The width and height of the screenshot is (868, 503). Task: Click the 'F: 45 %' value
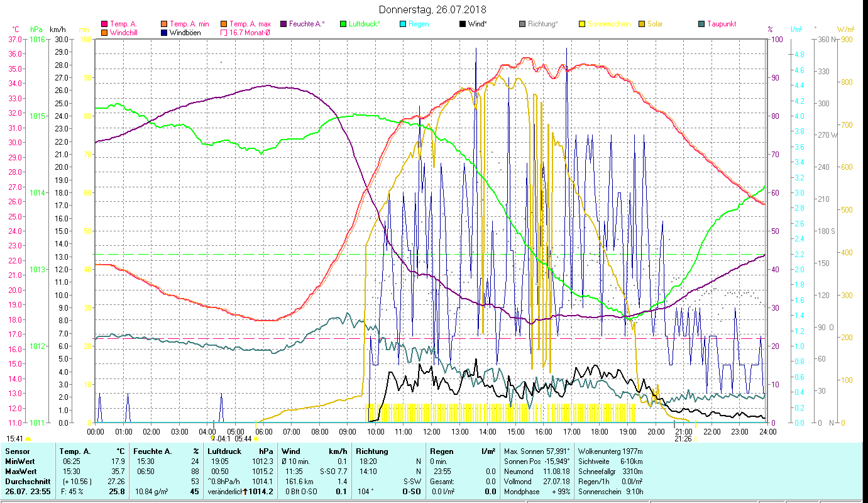pyautogui.click(x=74, y=492)
